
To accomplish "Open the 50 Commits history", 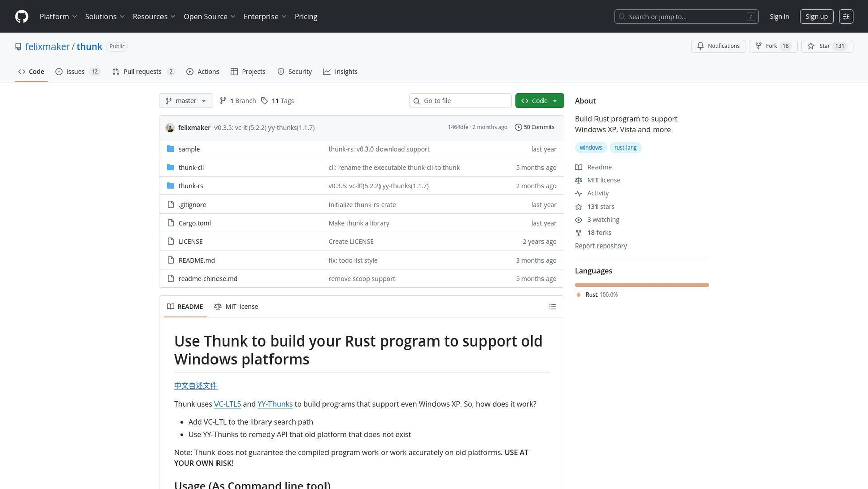I will click(x=534, y=127).
